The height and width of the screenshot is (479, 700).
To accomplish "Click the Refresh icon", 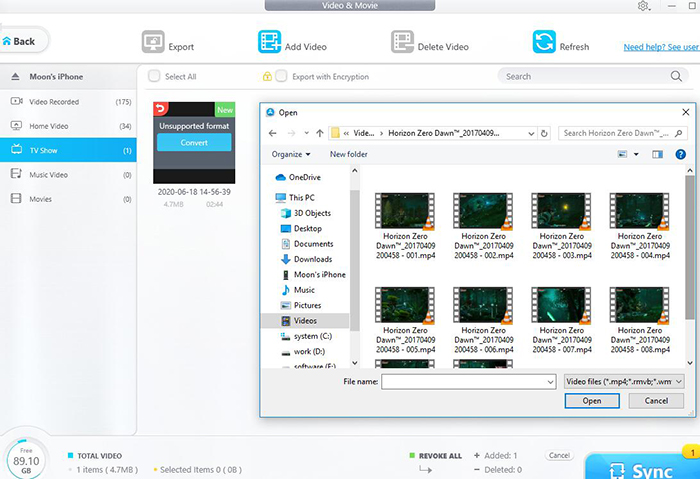I will [x=544, y=43].
